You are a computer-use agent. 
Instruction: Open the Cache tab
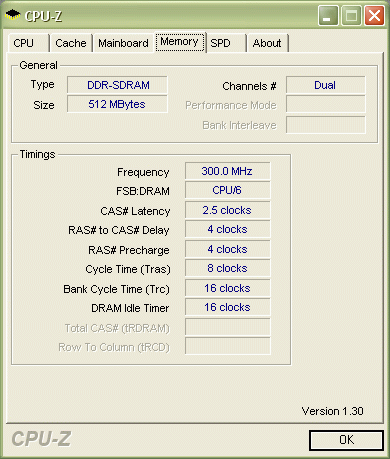pyautogui.click(x=71, y=43)
